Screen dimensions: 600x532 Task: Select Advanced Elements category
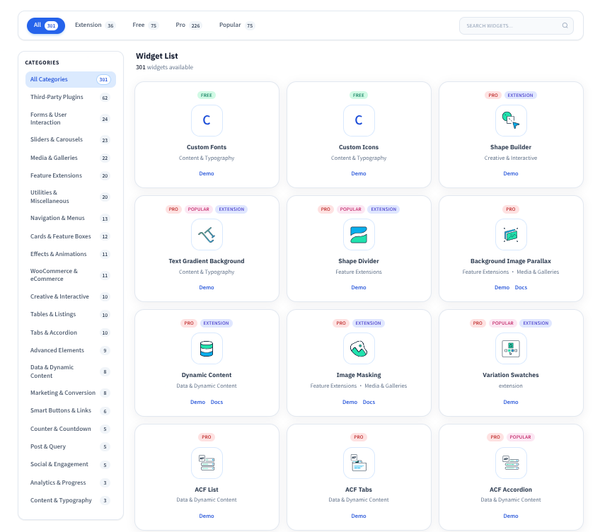[70, 350]
